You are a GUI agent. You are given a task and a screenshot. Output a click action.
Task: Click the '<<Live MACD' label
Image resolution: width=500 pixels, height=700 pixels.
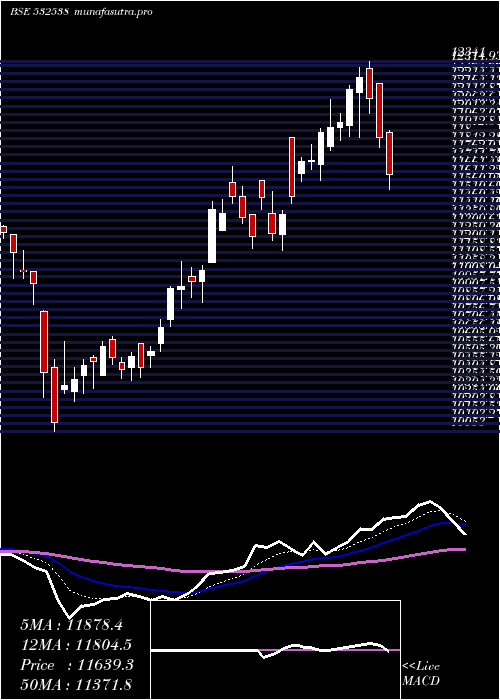(421, 674)
